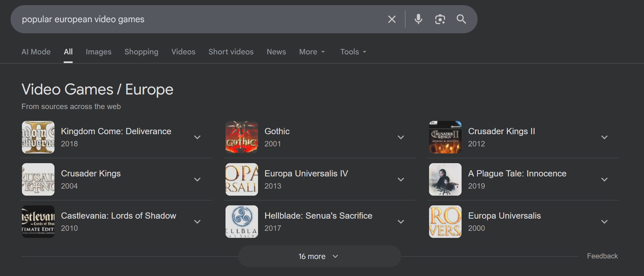Click the Europa Universalis 2000 cover thumbnail
The image size is (644, 276).
445,222
